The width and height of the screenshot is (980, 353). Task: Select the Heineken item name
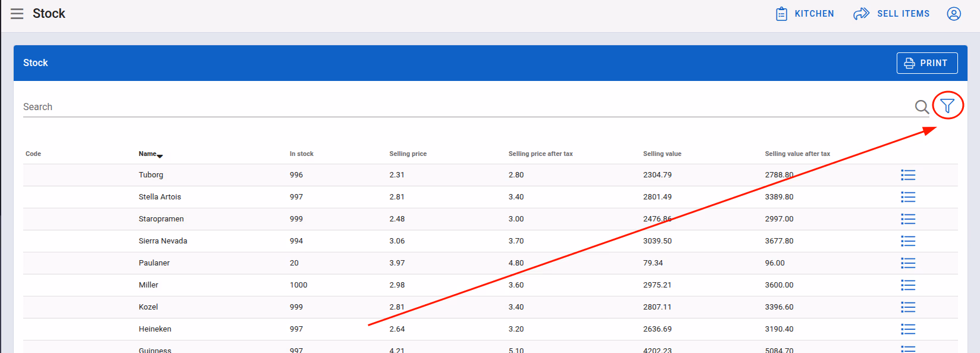(x=155, y=329)
